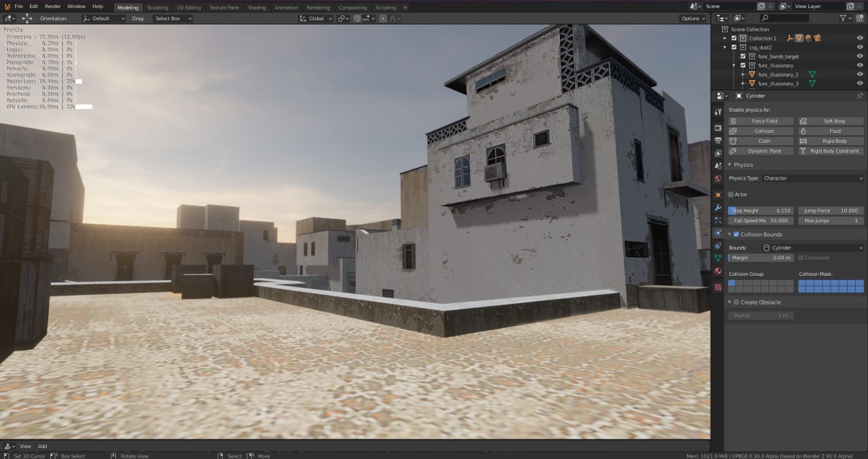This screenshot has width=868, height=459.
Task: Open the outliner filter dropdown
Action: [845, 18]
